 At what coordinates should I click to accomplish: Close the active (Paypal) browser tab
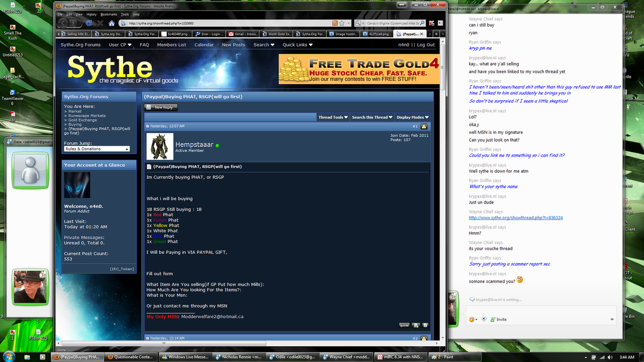click(x=422, y=34)
